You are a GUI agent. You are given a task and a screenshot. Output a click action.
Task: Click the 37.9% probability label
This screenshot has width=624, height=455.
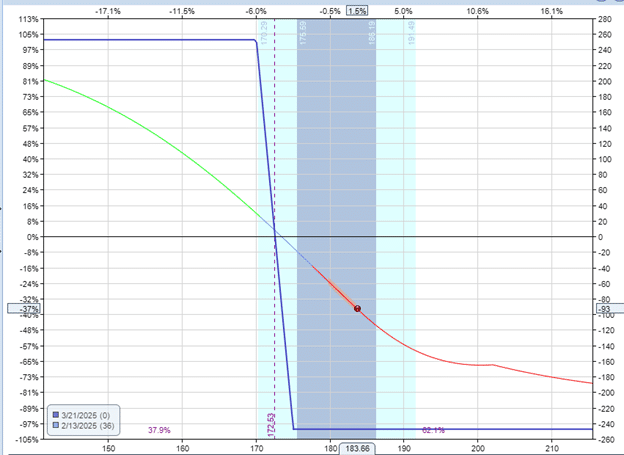(x=159, y=430)
